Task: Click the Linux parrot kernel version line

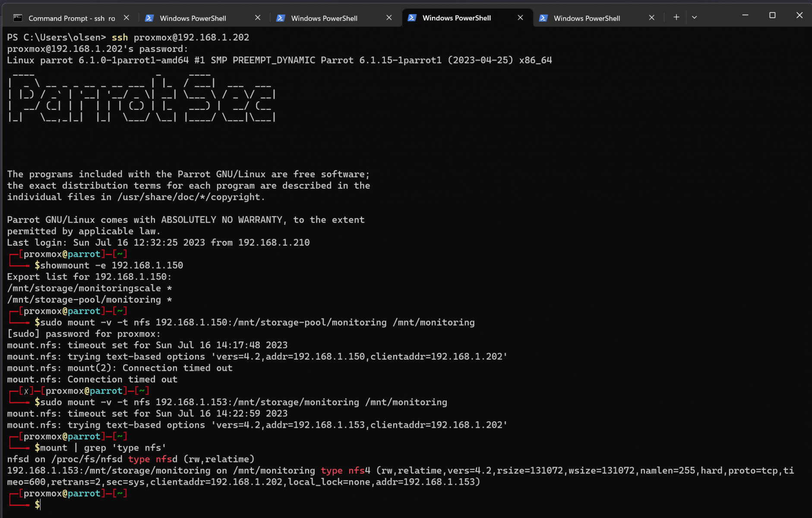Action: 280,60
